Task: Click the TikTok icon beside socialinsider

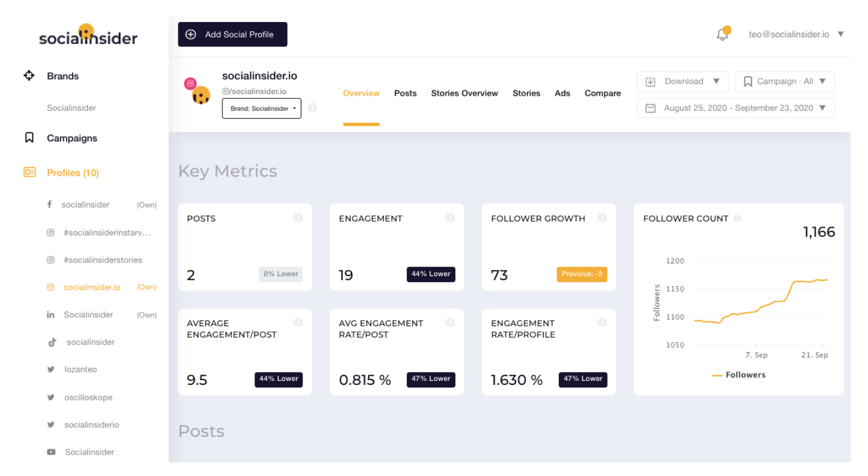Action: pos(52,342)
